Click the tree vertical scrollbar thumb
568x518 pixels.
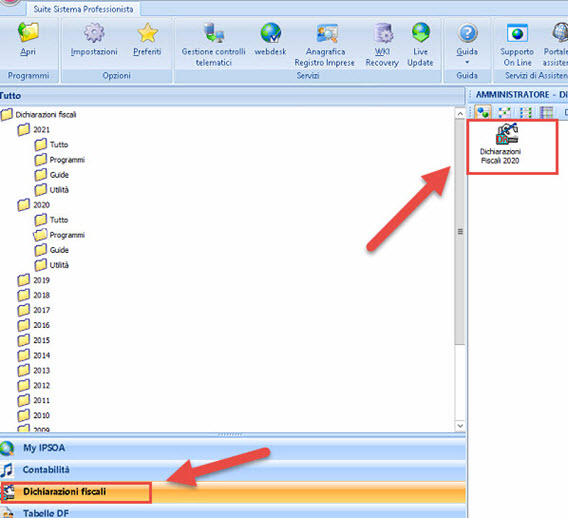point(460,232)
